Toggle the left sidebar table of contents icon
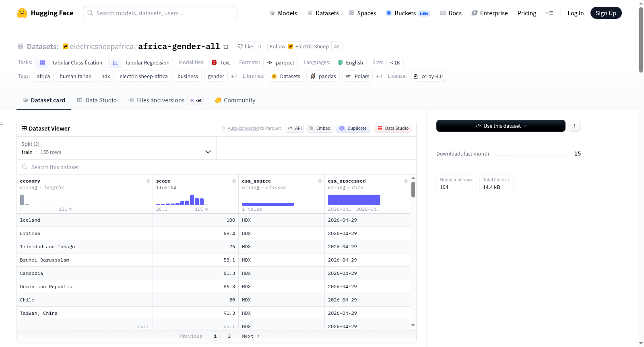Viewport: 644px width, 347px height. coord(2,125)
